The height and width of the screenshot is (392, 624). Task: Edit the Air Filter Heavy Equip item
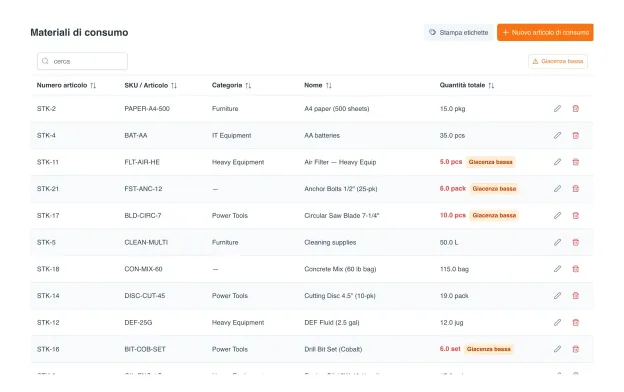[557, 162]
